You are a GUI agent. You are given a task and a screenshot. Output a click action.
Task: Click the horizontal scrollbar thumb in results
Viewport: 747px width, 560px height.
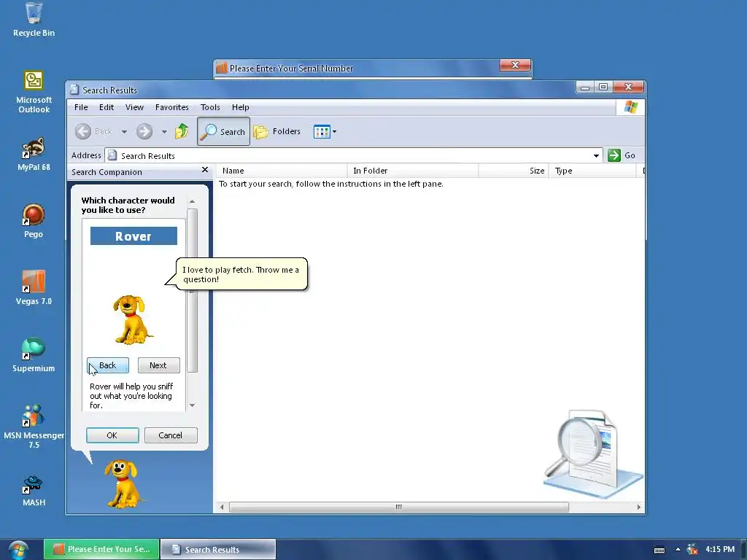pos(399,507)
